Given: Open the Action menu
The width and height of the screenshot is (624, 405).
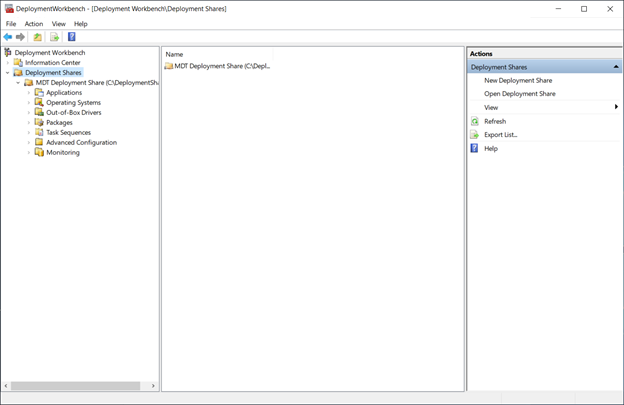Looking at the screenshot, I should [x=34, y=24].
